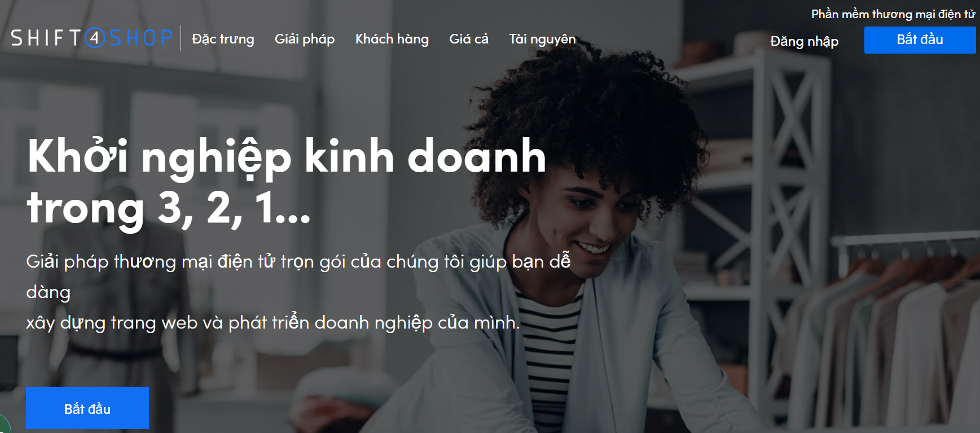Open the Đặc trưng menu
The width and height of the screenshot is (980, 433).
pyautogui.click(x=223, y=39)
